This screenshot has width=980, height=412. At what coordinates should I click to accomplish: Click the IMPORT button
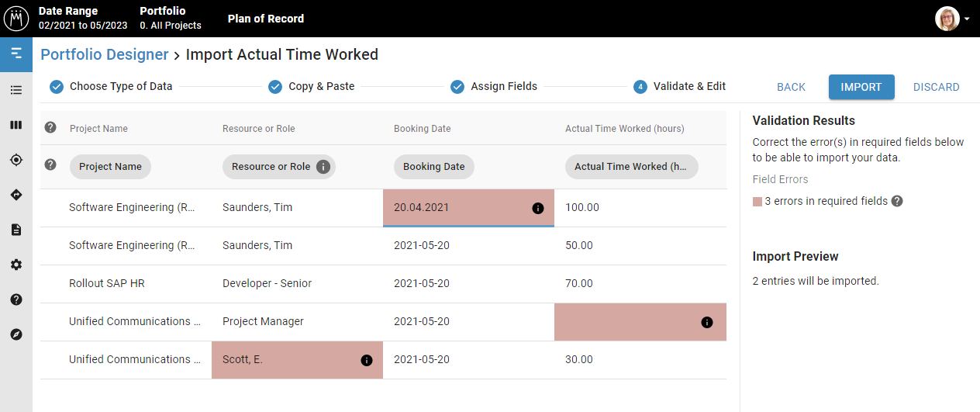[x=861, y=87]
